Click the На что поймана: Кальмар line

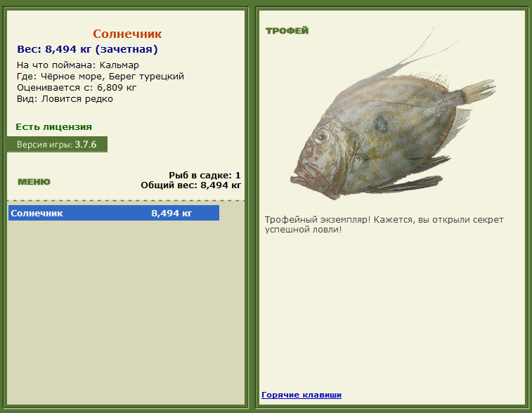click(x=78, y=65)
